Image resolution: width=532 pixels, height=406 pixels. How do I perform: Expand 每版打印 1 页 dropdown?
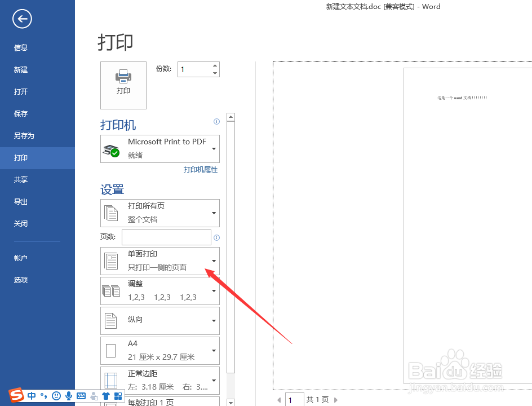click(160, 401)
